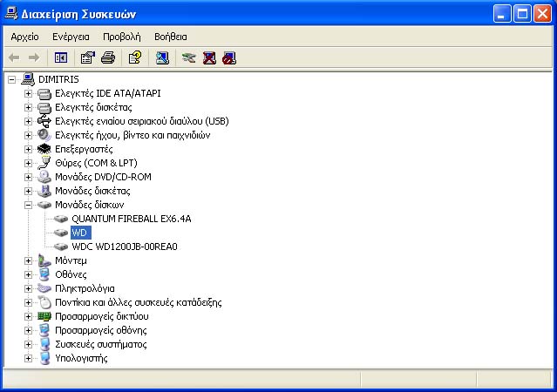
Task: Expand Προσαρμογείς δικτύου node
Action: [x=28, y=316]
